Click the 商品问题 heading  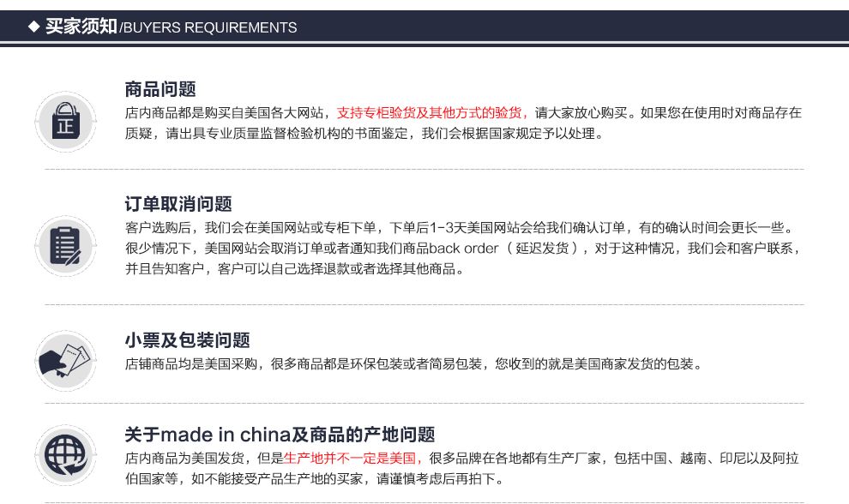[160, 89]
